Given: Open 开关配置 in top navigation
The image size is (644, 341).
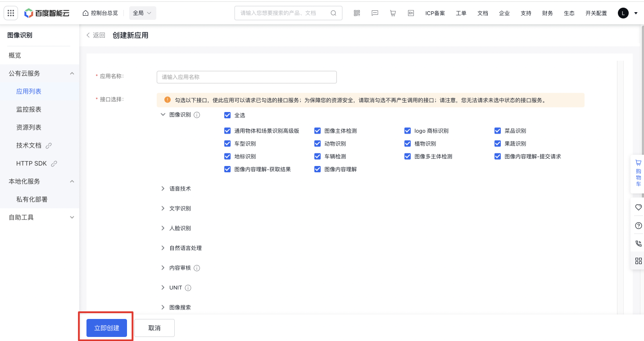Looking at the screenshot, I should click(x=596, y=13).
